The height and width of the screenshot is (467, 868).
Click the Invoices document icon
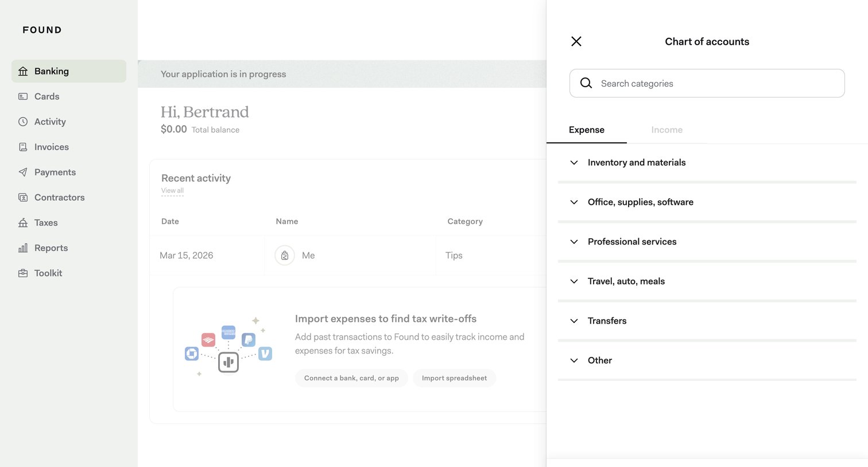coord(23,147)
